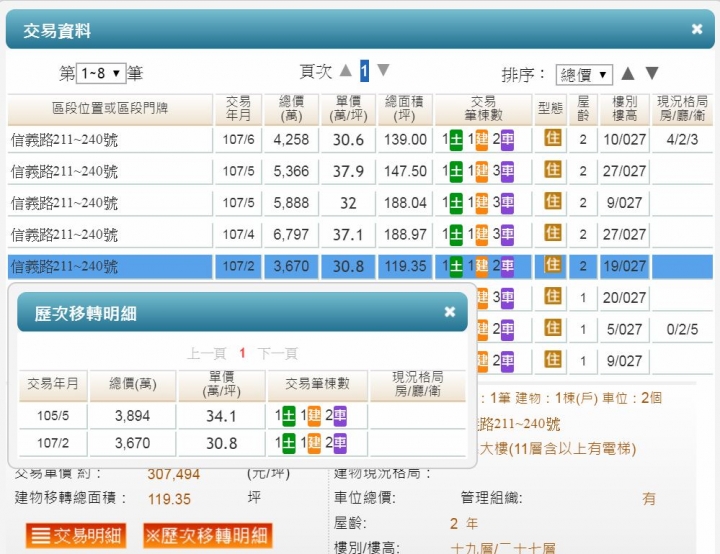The width and height of the screenshot is (720, 554).
Task: Click the 4/2/3 layout cell
Action: 682,140
